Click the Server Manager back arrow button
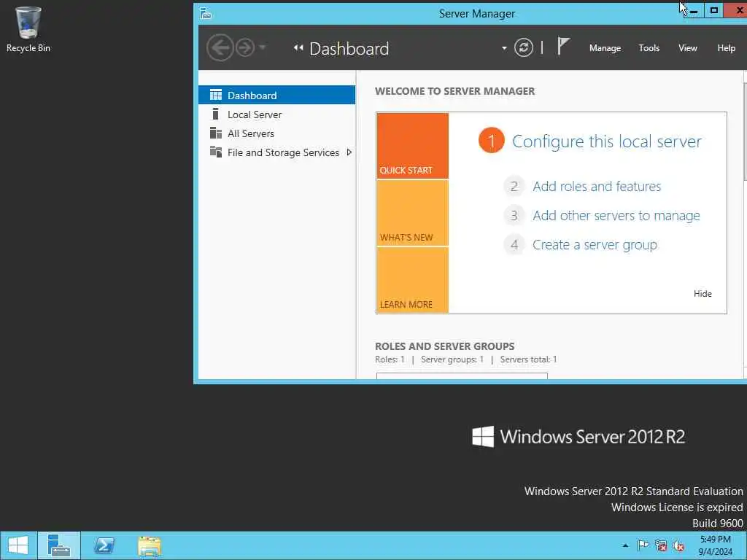 (x=220, y=47)
